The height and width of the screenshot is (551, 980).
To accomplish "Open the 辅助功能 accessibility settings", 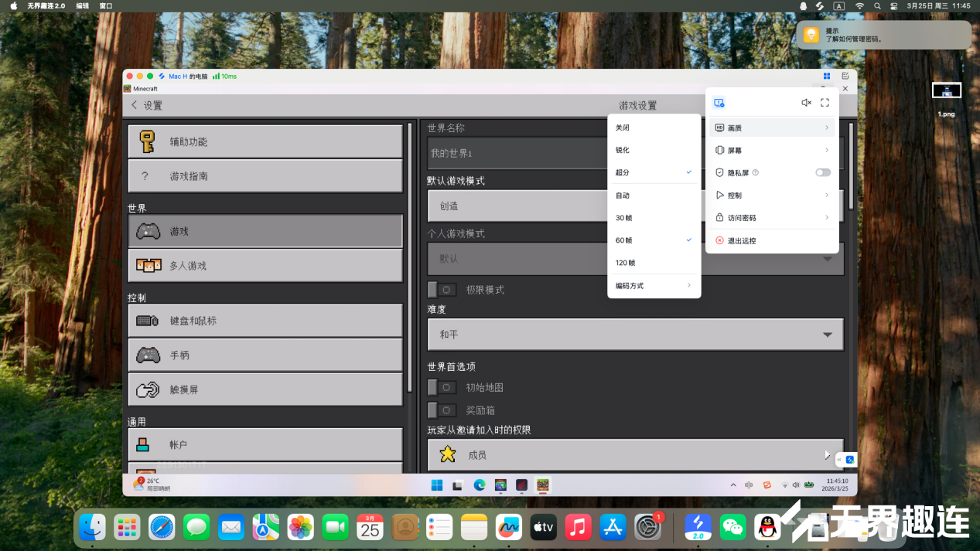I will pyautogui.click(x=265, y=141).
